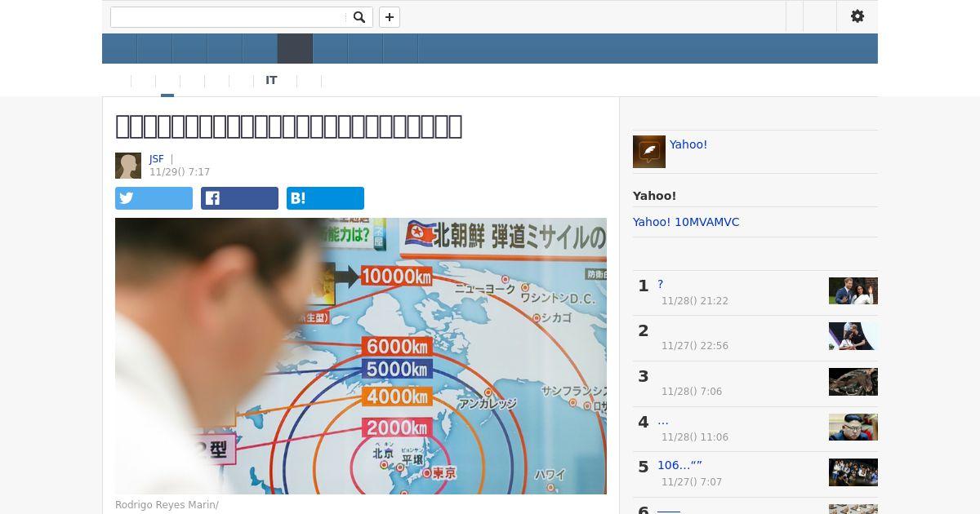The image size is (980, 514).
Task: Click the search magnifier icon
Action: click(359, 17)
